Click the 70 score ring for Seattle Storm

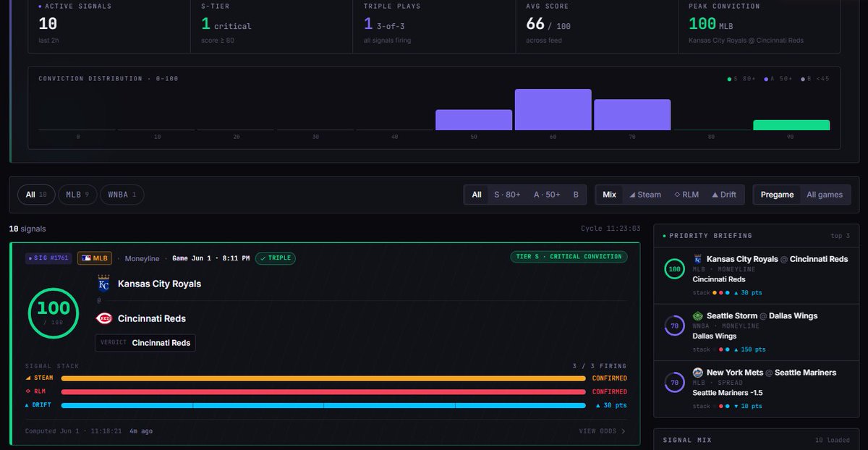click(675, 326)
